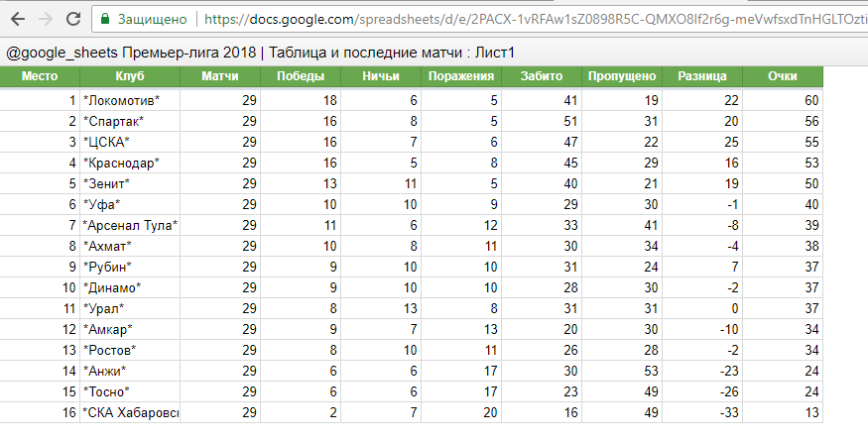Image resolution: width=868 pixels, height=441 pixels.
Task: Click the 'Ничьи' column header
Action: click(x=381, y=76)
